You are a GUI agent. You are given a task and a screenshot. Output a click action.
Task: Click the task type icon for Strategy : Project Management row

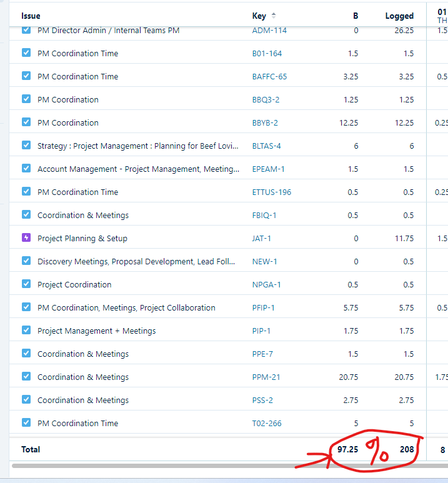tap(26, 146)
